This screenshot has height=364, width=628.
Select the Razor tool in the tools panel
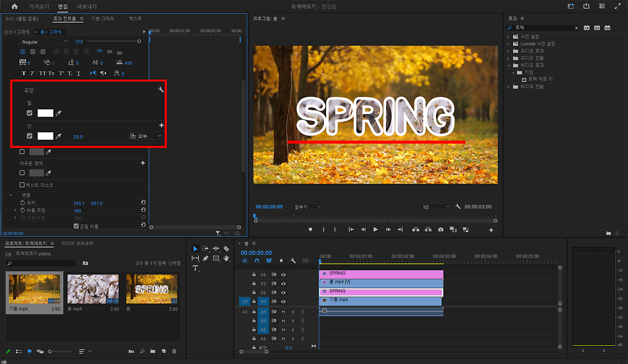pyautogui.click(x=226, y=249)
